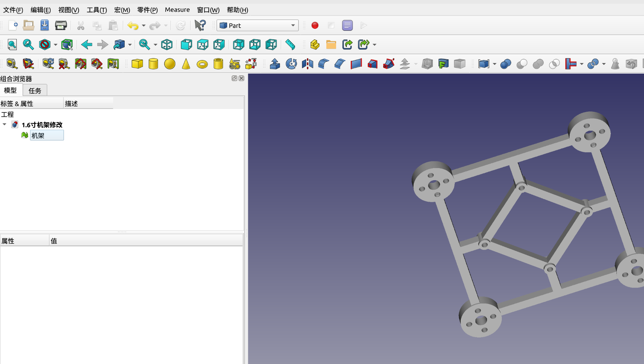Open the link navigation dropdown arrow
Image resolution: width=644 pixels, height=364 pixels.
(x=130, y=45)
